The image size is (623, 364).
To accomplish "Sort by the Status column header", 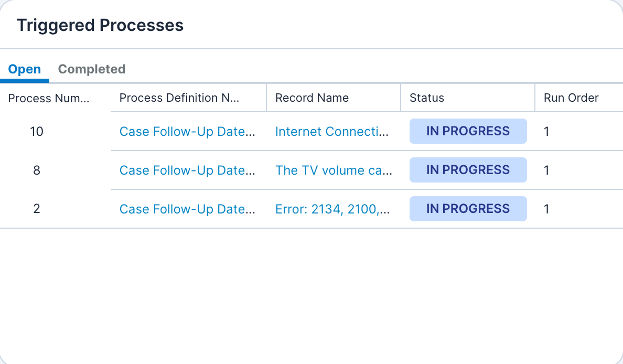I will pyautogui.click(x=427, y=98).
